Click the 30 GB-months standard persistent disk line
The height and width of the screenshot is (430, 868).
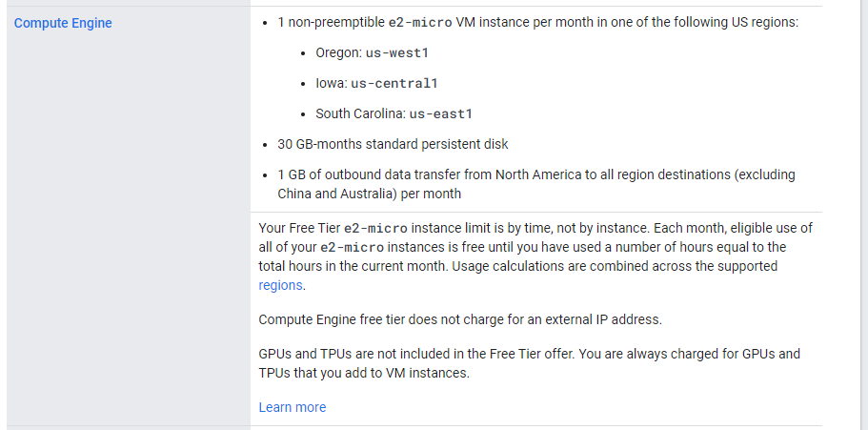[394, 144]
